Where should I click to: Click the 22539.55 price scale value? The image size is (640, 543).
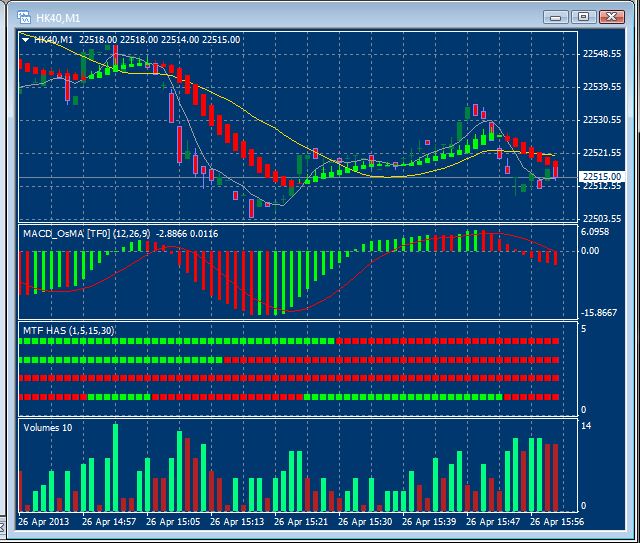[602, 87]
